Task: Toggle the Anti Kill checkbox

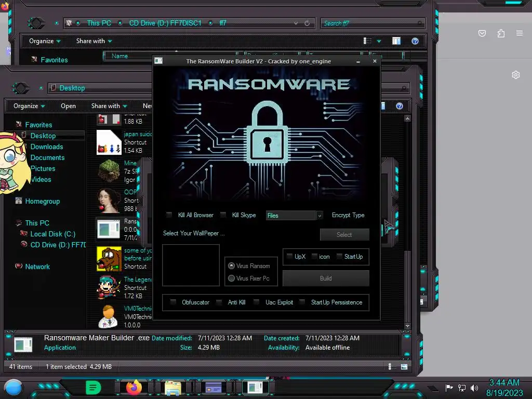Action: click(x=219, y=302)
